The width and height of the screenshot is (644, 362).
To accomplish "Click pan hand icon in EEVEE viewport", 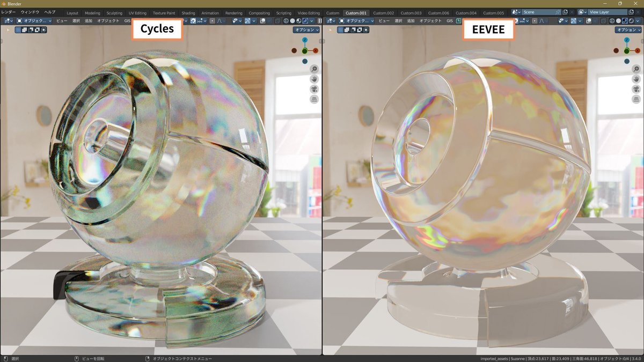I will 636,79.
